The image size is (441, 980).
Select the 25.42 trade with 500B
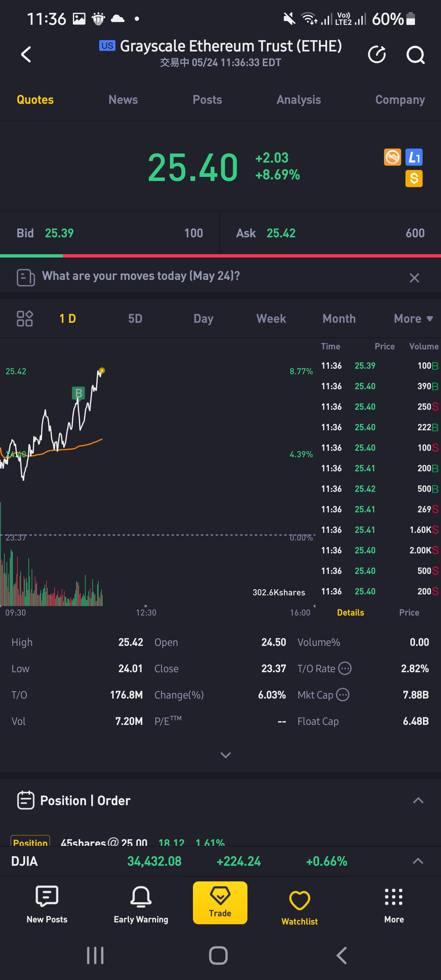point(379,488)
